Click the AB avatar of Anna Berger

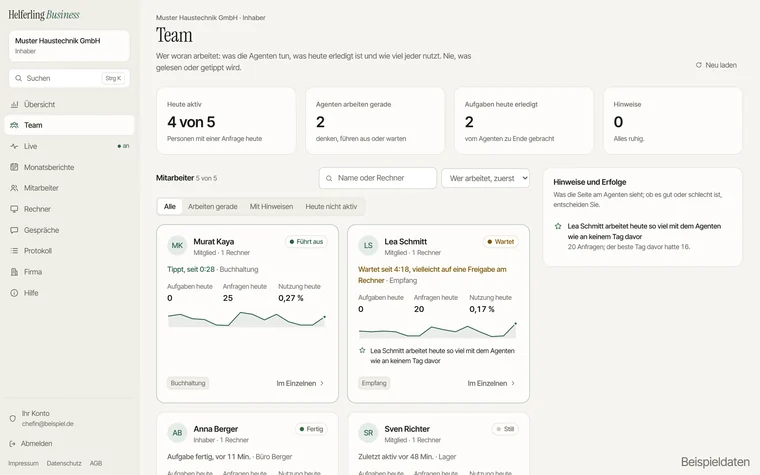[177, 433]
